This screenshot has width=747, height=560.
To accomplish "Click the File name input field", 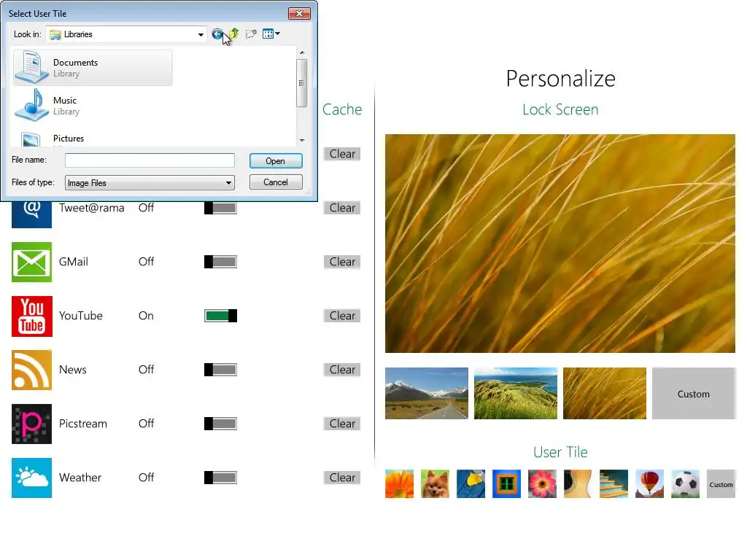I will pyautogui.click(x=150, y=160).
